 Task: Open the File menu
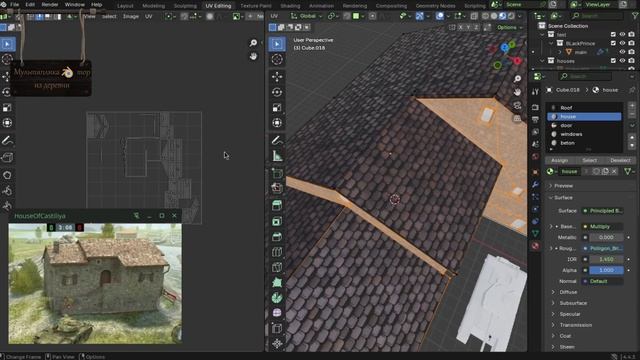[14, 4]
